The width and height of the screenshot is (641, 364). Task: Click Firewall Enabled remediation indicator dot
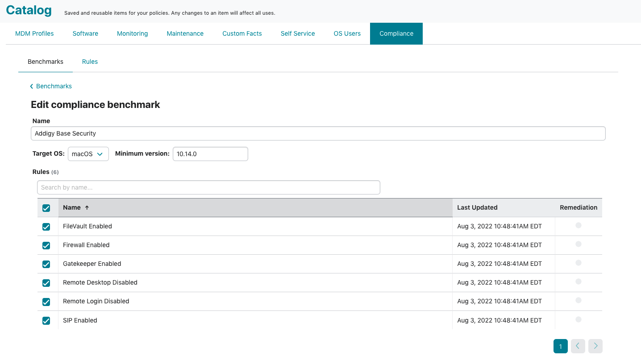tap(579, 244)
